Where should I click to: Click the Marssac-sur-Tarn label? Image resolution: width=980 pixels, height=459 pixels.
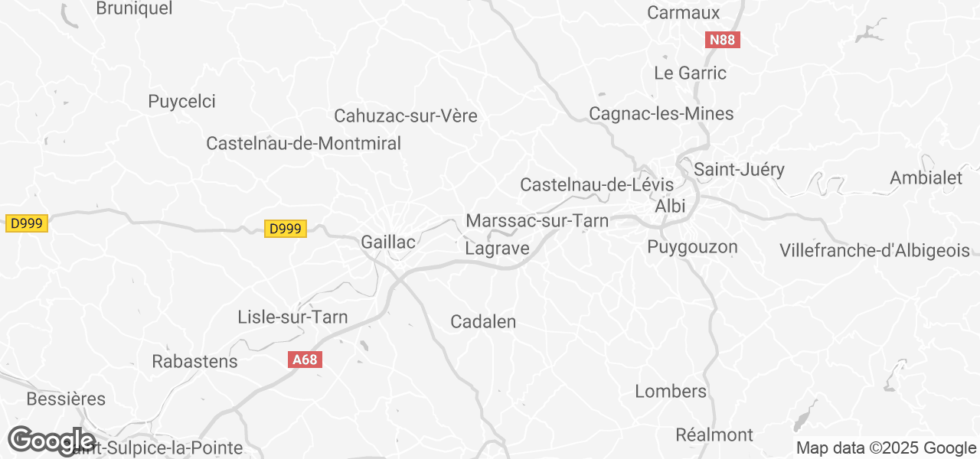point(537,221)
